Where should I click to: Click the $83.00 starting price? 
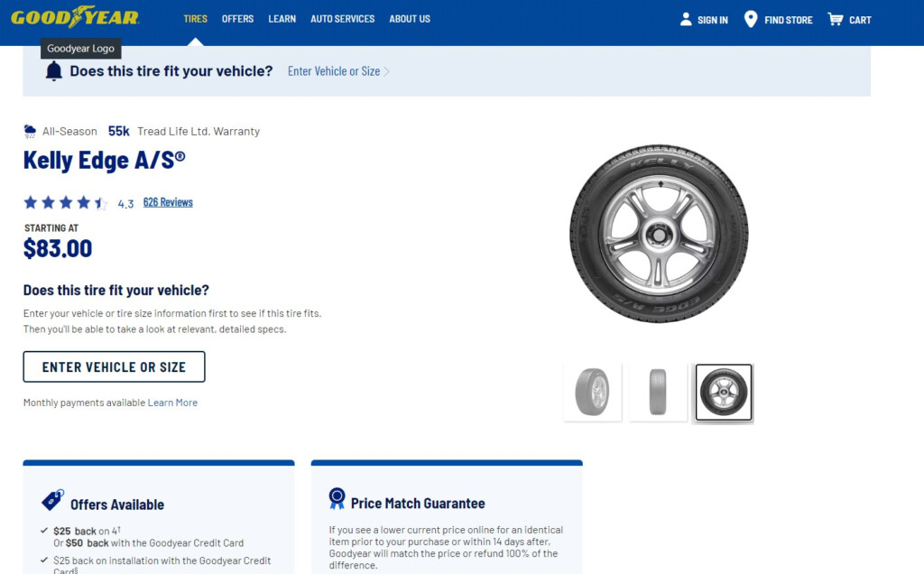[x=58, y=249]
